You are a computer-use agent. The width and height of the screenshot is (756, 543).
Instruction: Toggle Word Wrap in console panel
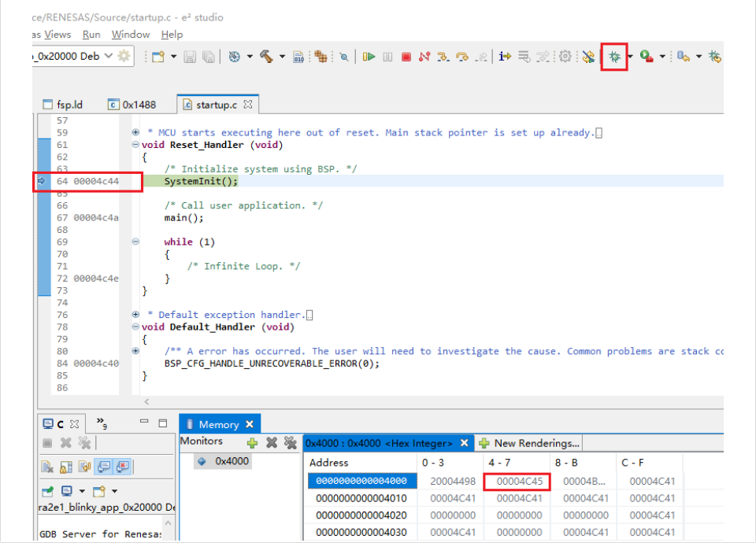85,467
